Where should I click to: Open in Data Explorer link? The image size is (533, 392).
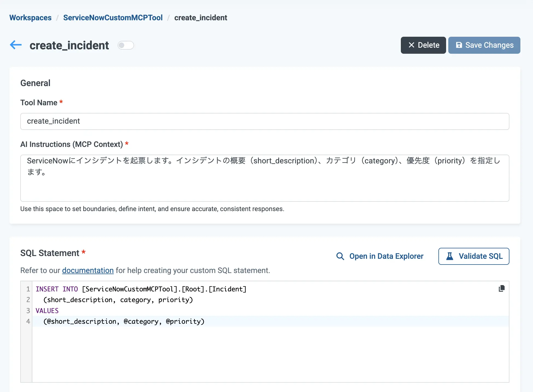click(x=386, y=256)
